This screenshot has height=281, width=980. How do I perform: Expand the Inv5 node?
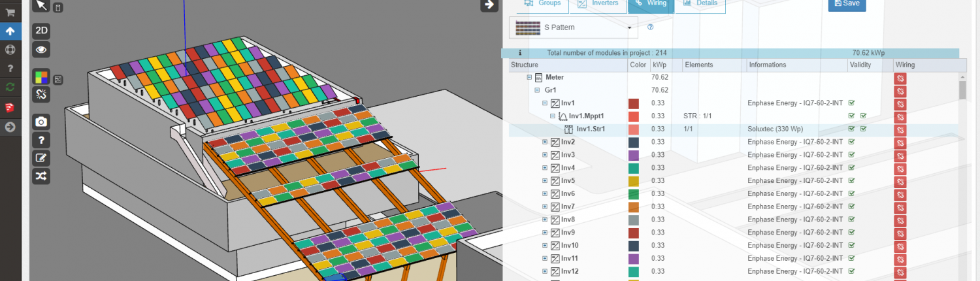(x=545, y=181)
